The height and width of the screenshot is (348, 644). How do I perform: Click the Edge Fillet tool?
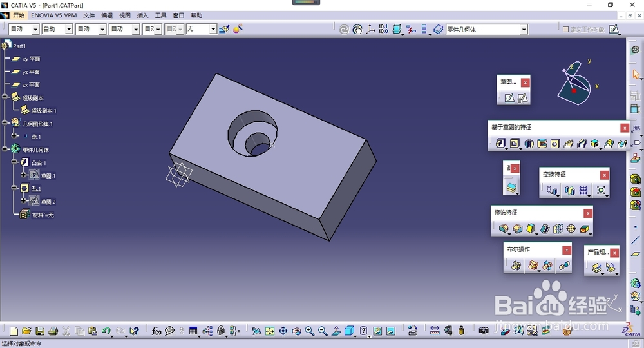(x=504, y=228)
